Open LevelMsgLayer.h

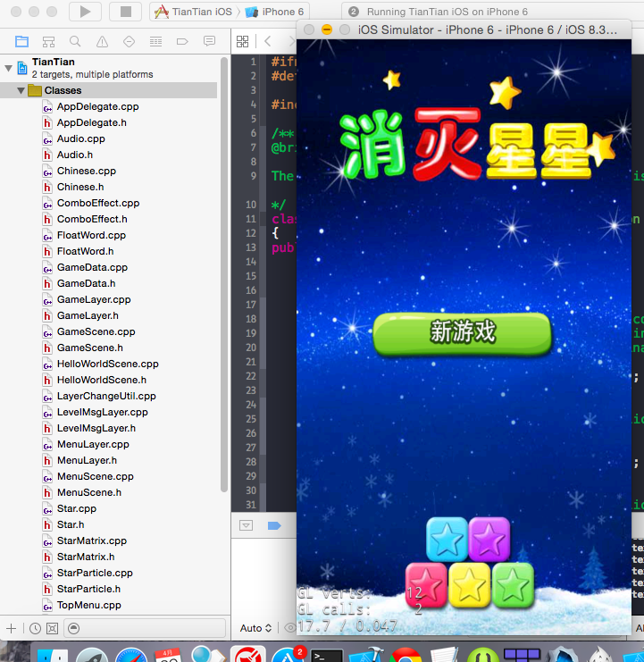coord(96,428)
